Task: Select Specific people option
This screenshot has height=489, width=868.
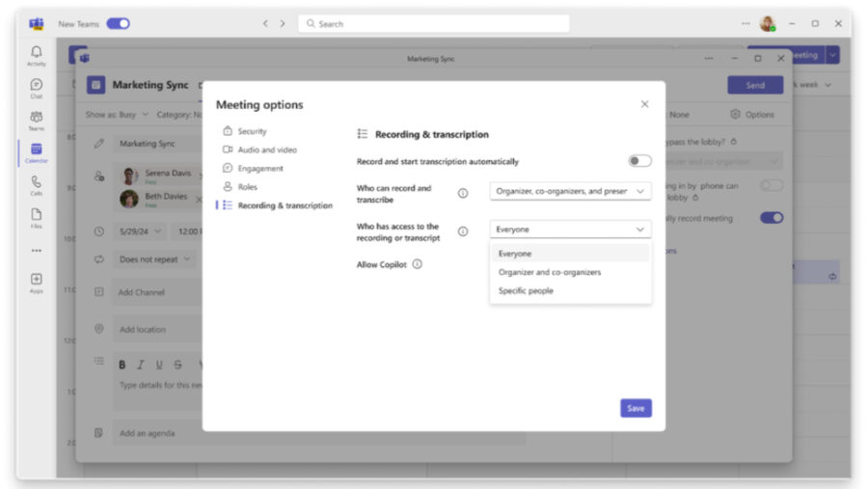Action: pyautogui.click(x=570, y=290)
